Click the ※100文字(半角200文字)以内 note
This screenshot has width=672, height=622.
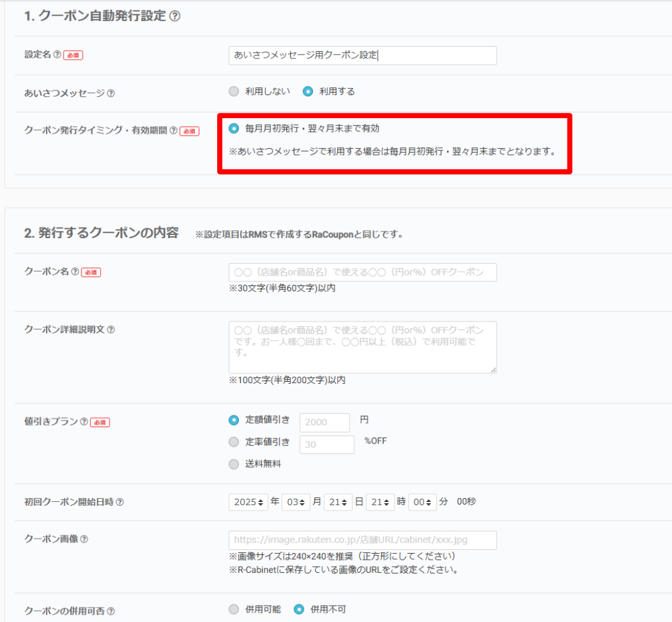287,380
